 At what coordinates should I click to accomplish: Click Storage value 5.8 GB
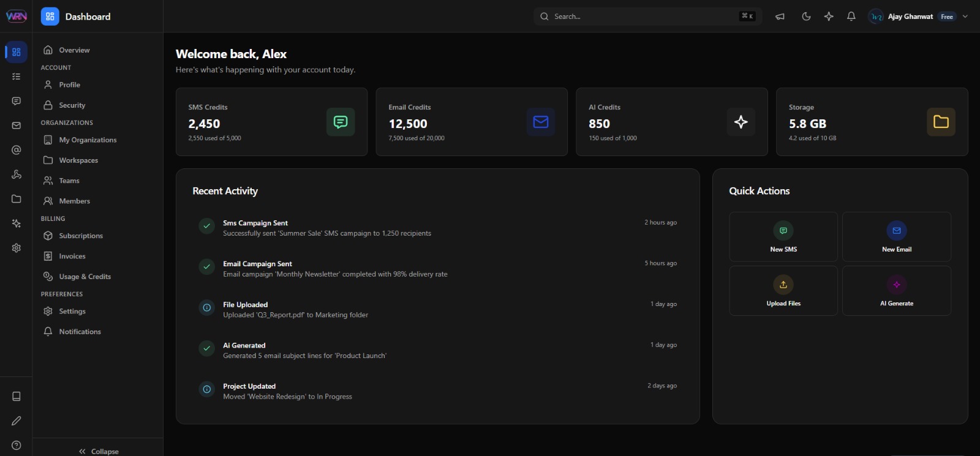(x=807, y=124)
